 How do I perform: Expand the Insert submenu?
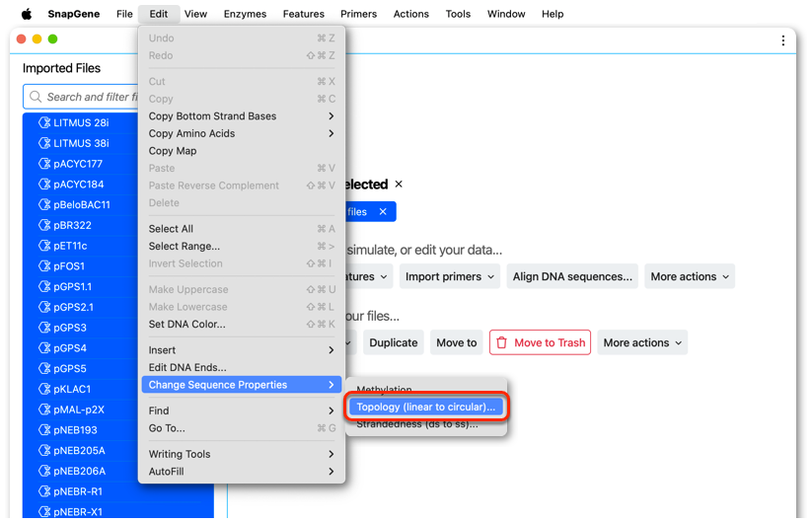[242, 350]
